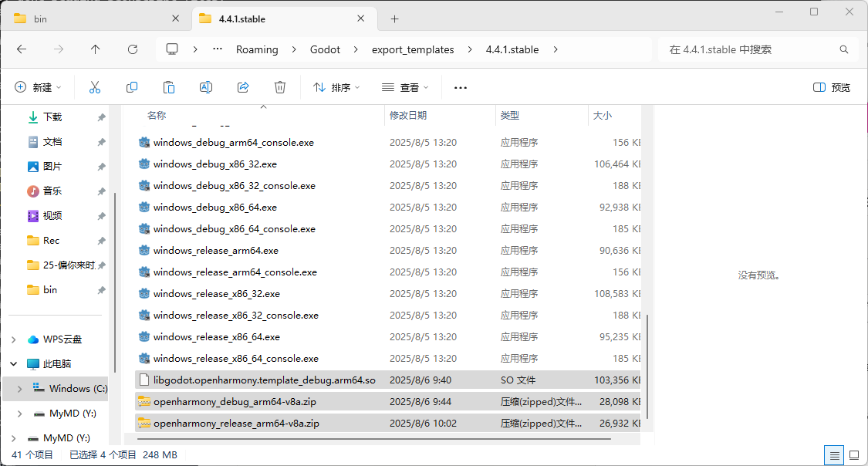Select the bin folder in sidebar

click(x=50, y=289)
